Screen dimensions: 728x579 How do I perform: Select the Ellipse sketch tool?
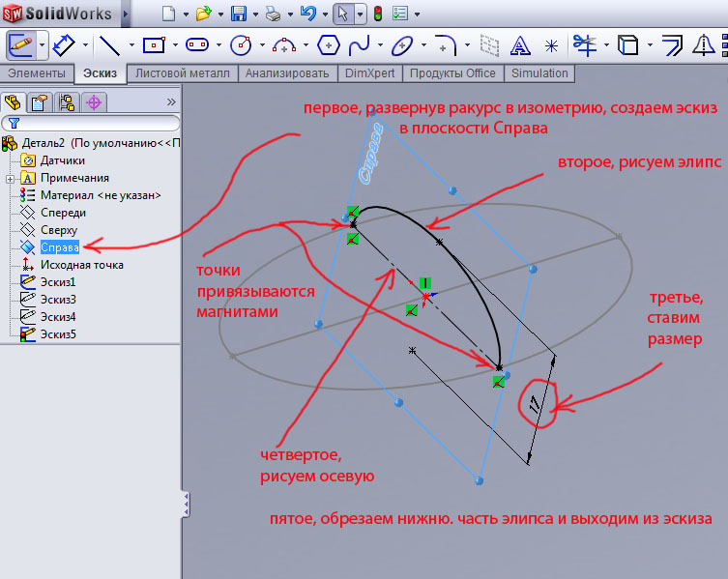pos(402,44)
